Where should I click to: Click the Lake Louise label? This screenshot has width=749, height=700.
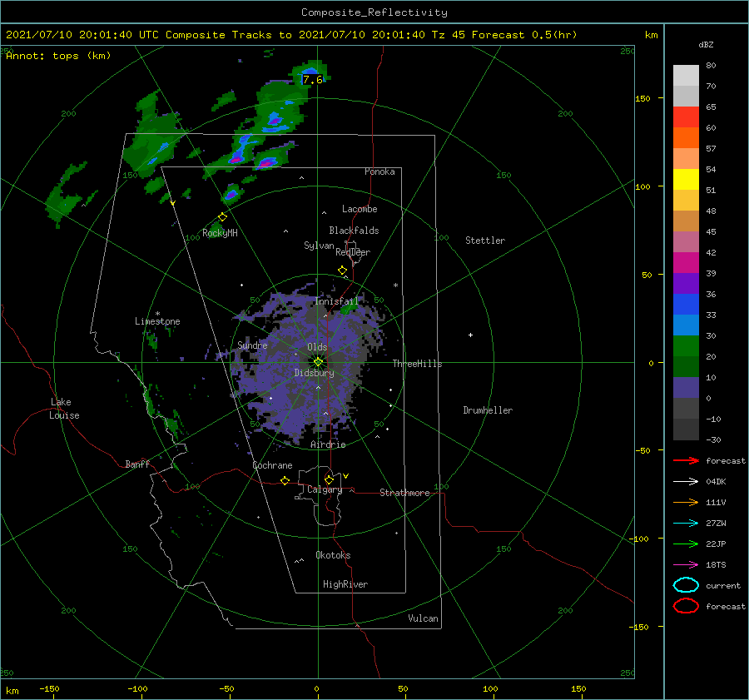tap(64, 409)
